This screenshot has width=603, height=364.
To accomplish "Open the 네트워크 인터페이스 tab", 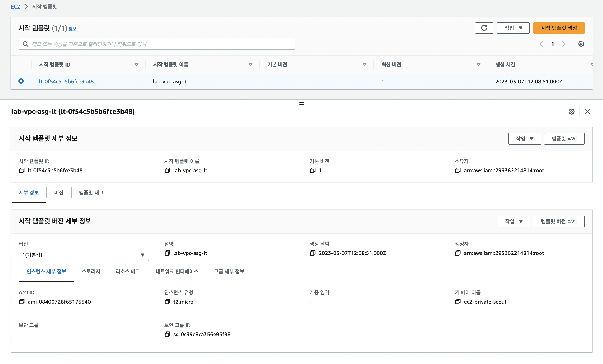I will tap(177, 272).
